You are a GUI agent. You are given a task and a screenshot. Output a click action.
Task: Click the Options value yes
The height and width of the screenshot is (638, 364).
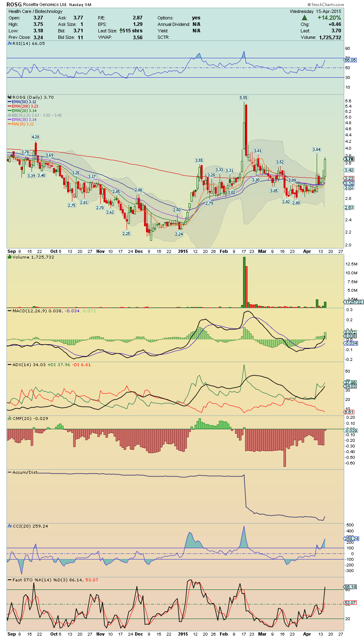point(196,18)
